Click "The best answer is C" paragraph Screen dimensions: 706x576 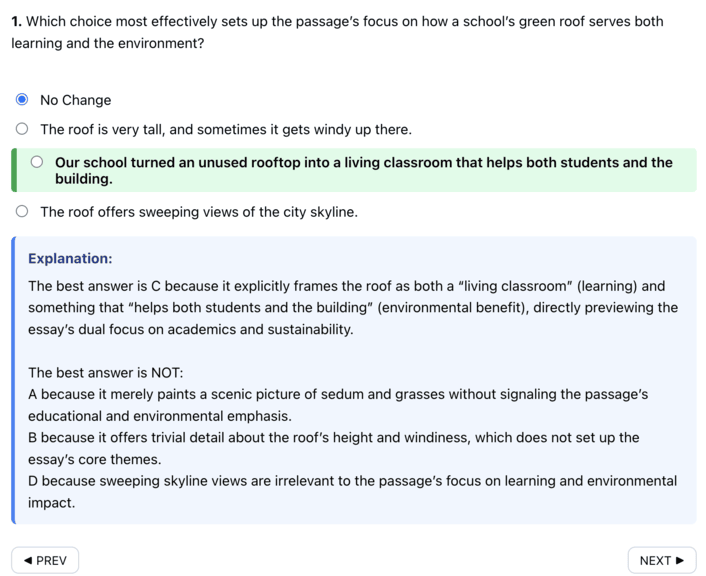pos(350,307)
